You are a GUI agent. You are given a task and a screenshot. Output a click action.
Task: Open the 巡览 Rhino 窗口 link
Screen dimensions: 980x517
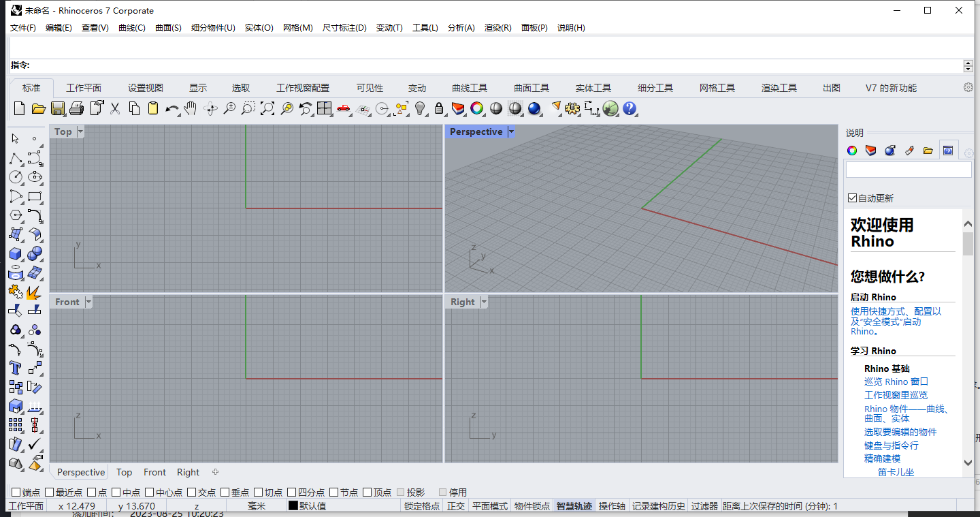click(x=896, y=381)
